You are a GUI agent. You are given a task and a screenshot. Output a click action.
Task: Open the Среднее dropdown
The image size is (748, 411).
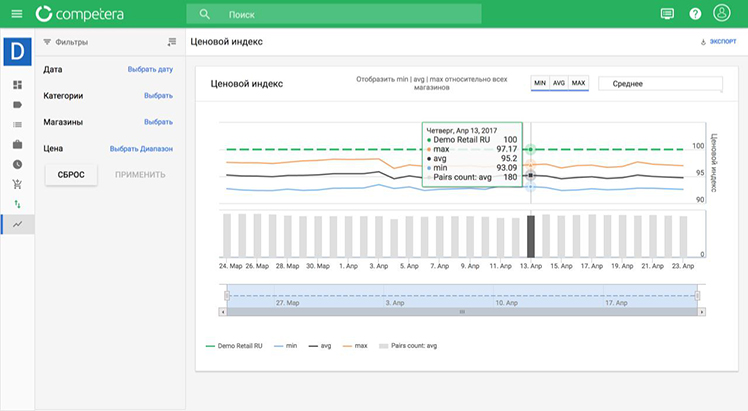pos(660,84)
